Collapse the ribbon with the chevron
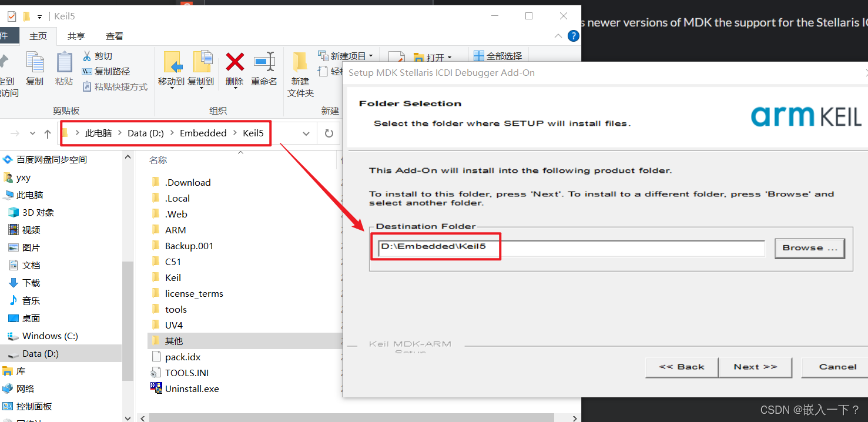868x422 pixels. (558, 36)
